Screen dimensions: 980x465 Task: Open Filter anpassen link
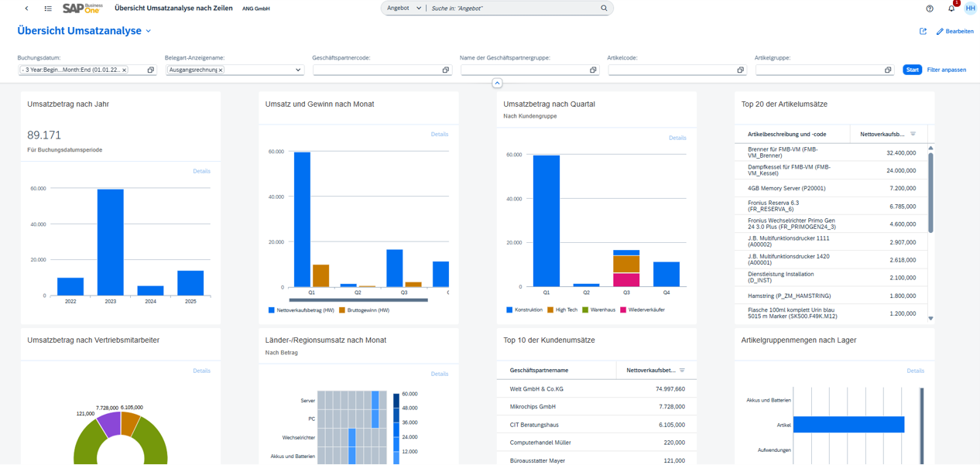[947, 70]
